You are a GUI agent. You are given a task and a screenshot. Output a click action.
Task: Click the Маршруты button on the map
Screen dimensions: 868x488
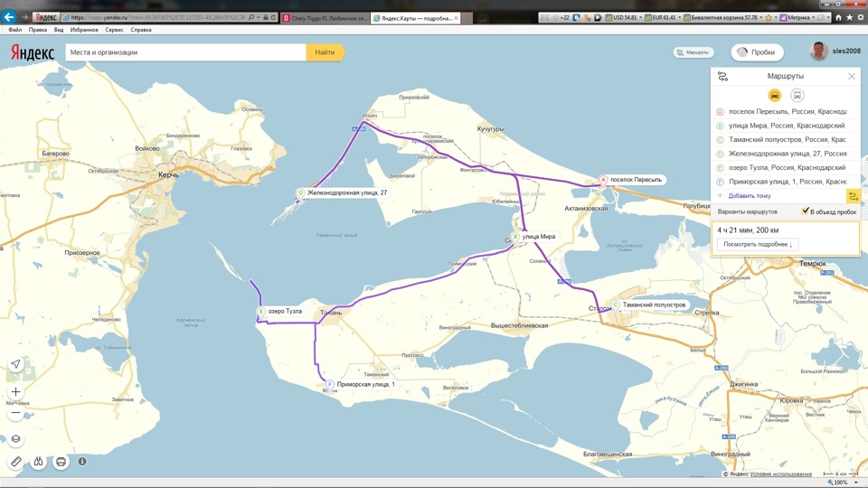coord(693,52)
